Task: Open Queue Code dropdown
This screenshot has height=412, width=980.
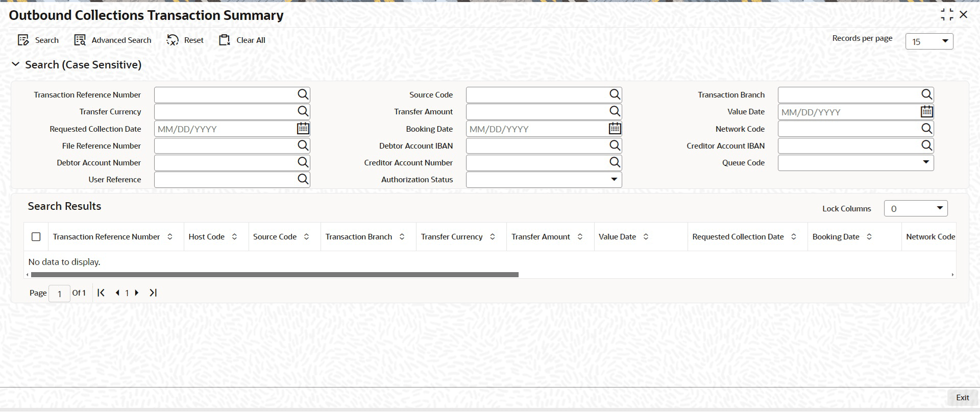Action: click(855, 163)
